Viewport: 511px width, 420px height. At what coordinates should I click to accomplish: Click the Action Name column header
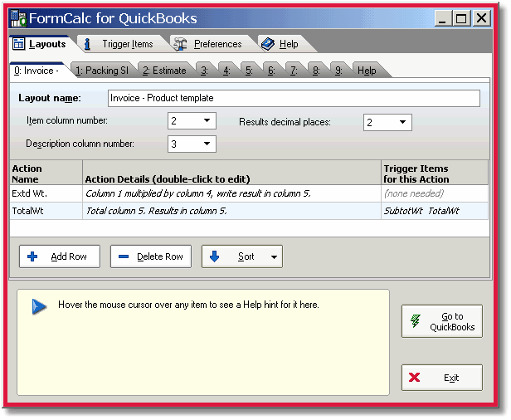pos(46,173)
